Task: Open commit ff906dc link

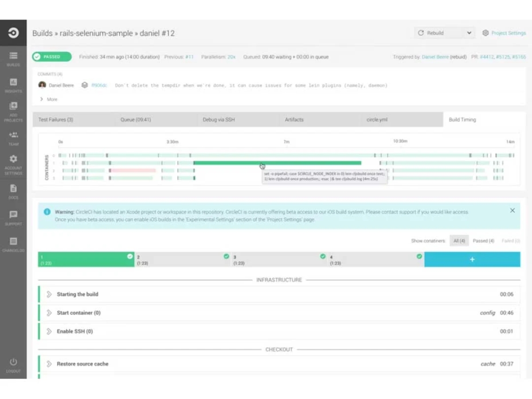Action: (x=99, y=85)
